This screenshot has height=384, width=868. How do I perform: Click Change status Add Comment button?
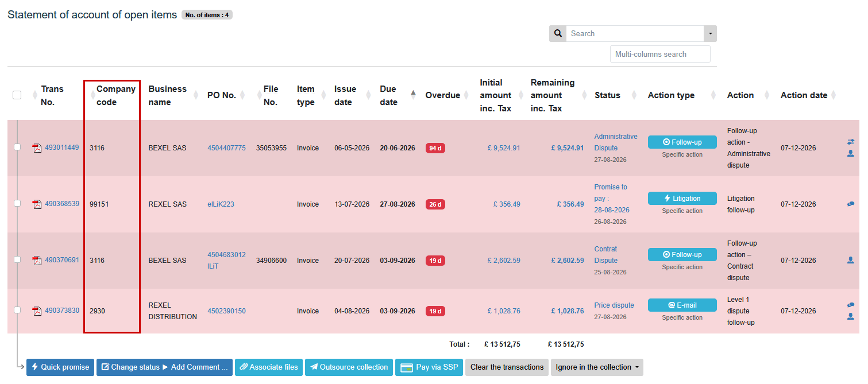pos(165,367)
